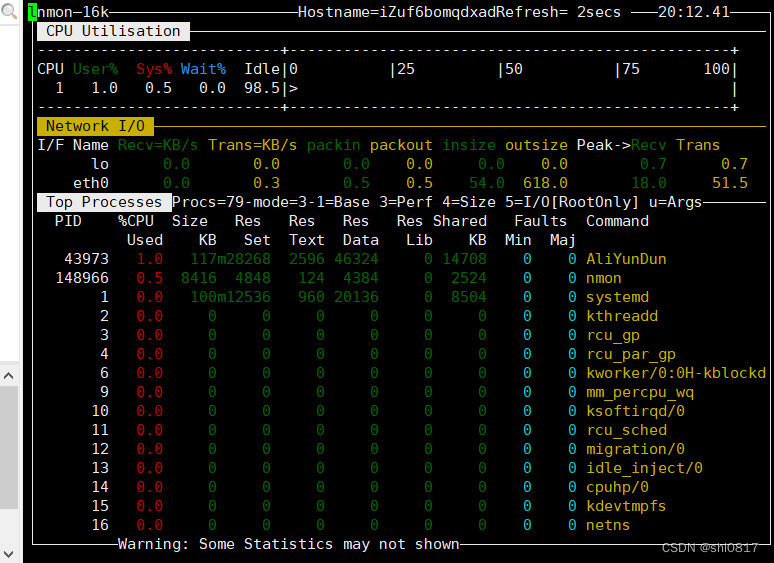Select the Network I/O section header
The image size is (774, 563).
(95, 126)
